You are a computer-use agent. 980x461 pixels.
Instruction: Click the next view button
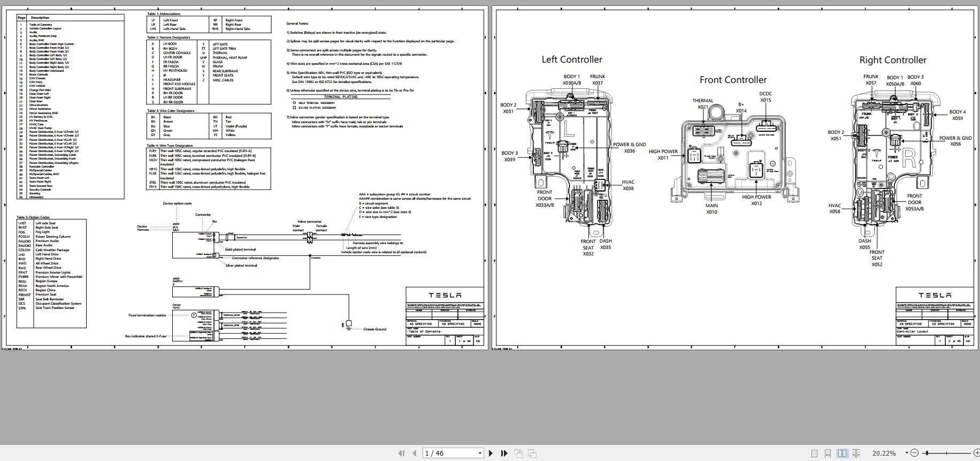(x=532, y=453)
